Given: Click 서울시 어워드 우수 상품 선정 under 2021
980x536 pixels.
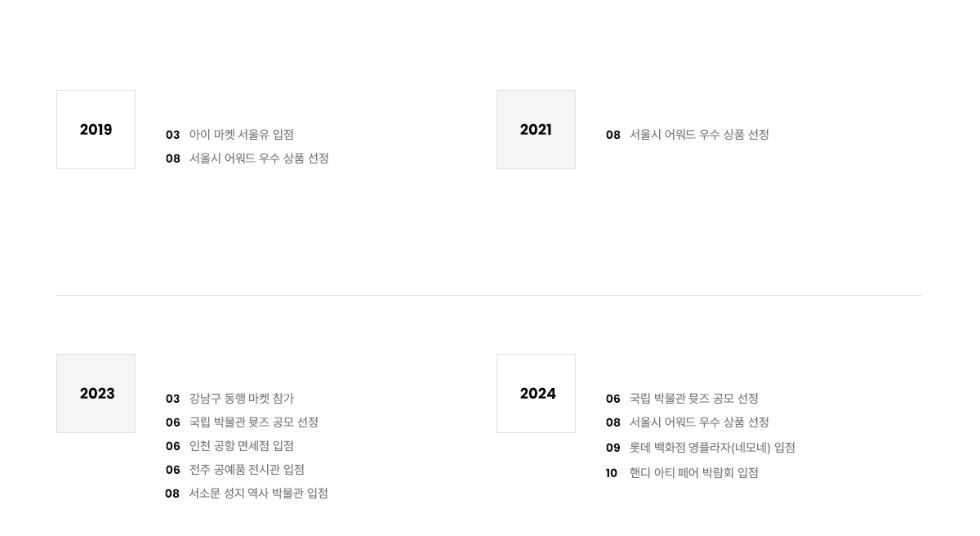Looking at the screenshot, I should tap(699, 135).
